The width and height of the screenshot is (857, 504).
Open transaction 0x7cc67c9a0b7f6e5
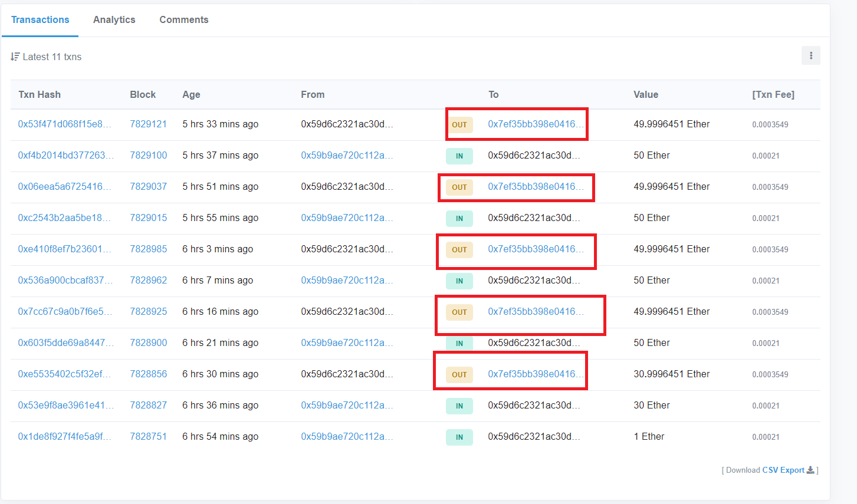(x=65, y=311)
